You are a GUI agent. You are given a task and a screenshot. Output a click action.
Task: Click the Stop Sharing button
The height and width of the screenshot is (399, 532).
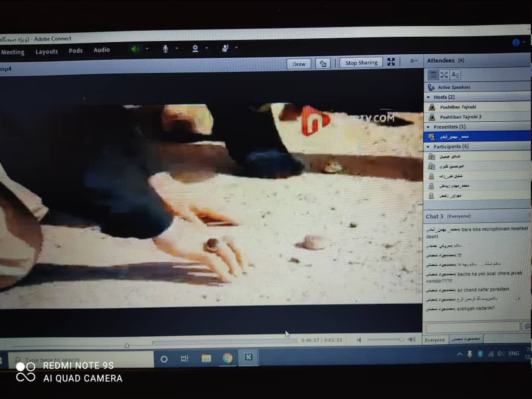point(361,63)
